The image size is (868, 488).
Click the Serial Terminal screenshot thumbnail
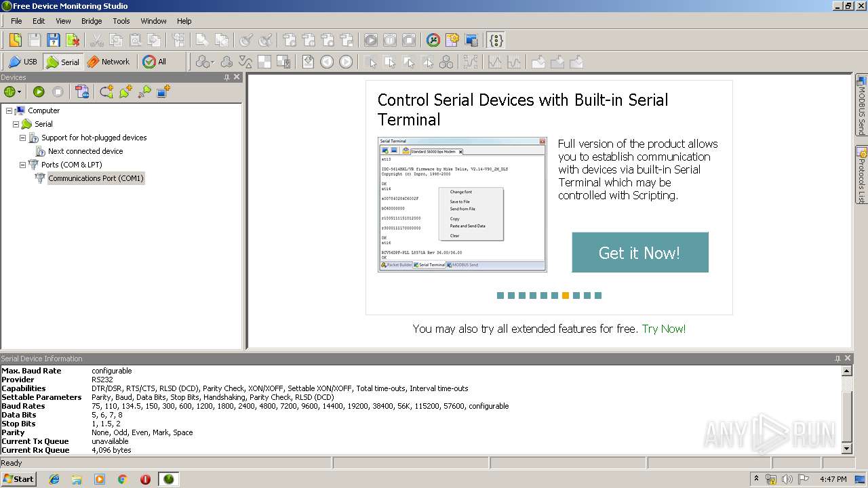click(462, 204)
